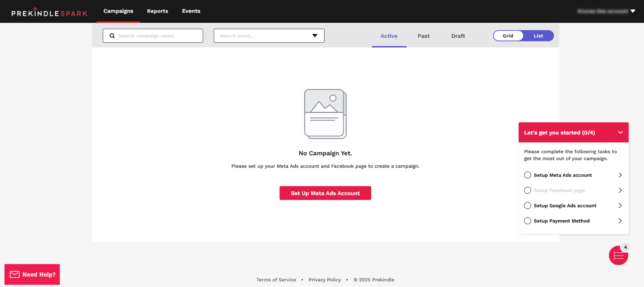Click the Prekindle Spark logo

pyautogui.click(x=49, y=13)
